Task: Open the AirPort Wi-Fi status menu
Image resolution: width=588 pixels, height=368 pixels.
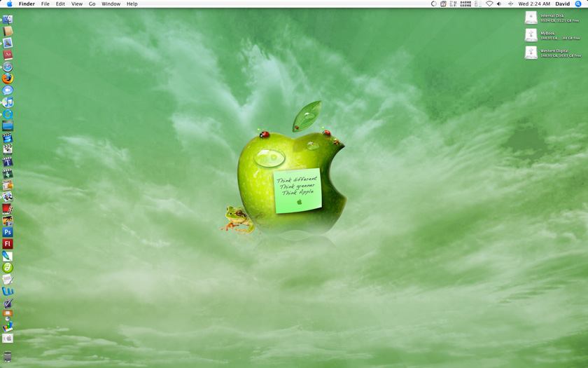Action: point(489,4)
